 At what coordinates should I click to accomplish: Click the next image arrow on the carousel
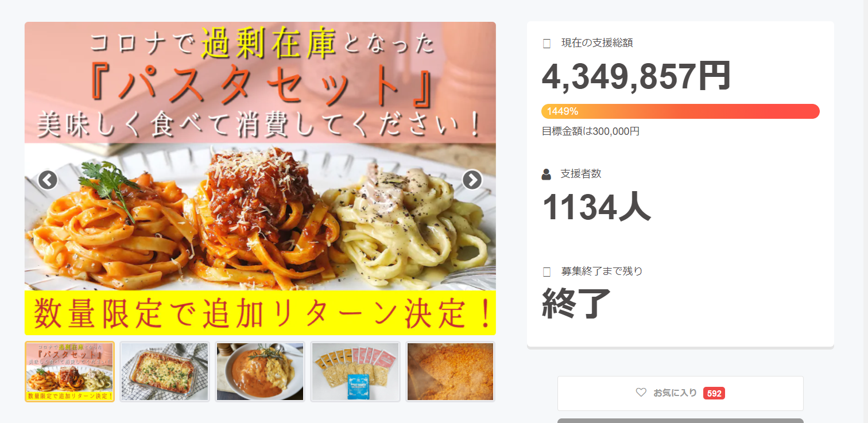tap(472, 180)
